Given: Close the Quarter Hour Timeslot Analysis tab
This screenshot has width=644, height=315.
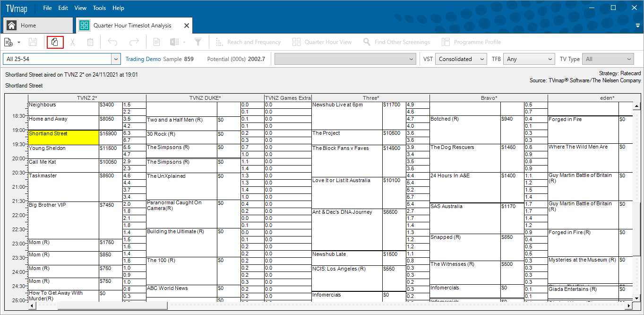Looking at the screenshot, I should click(x=187, y=26).
